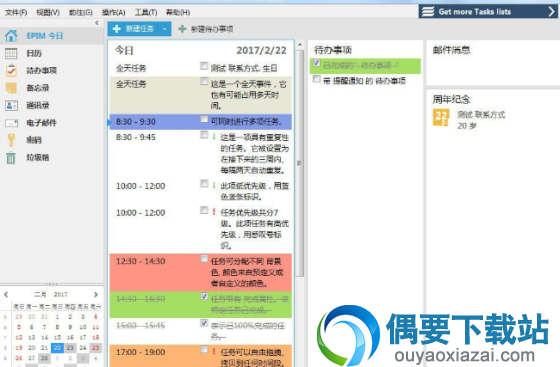Image resolution: width=560 pixels, height=367 pixels.
Task: Open the 日历 calendar icon in sidebar
Action: (x=11, y=53)
